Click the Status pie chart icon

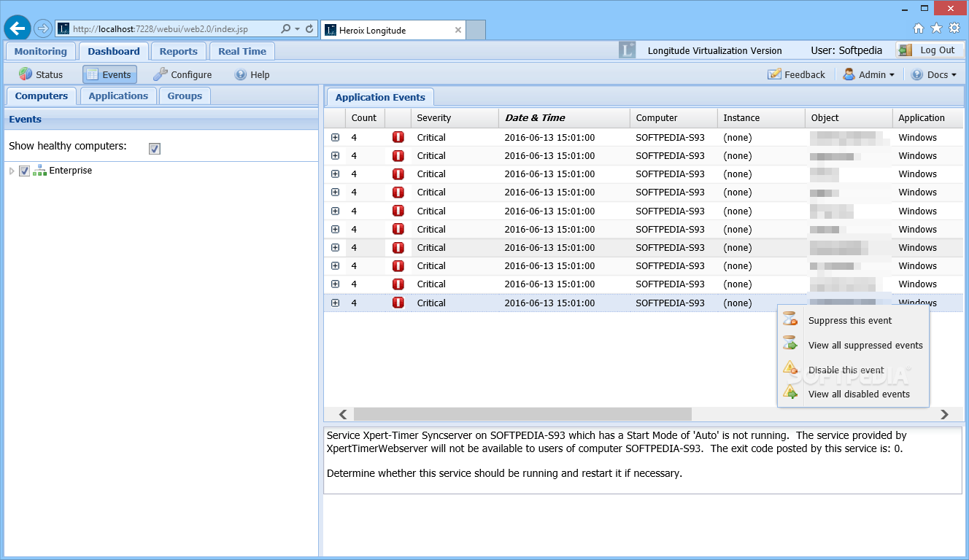coord(26,74)
